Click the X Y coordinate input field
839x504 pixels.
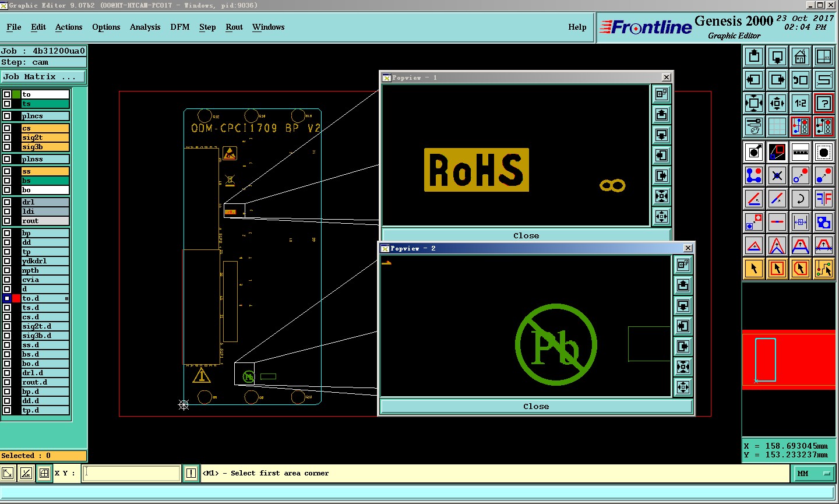[x=132, y=473]
